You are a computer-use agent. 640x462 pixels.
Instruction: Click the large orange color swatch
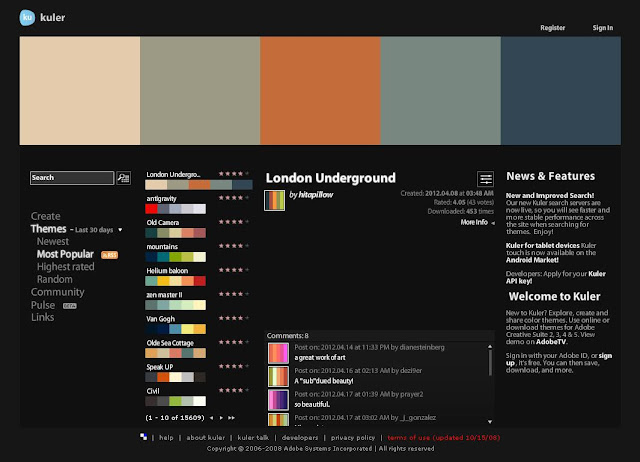coord(320,91)
